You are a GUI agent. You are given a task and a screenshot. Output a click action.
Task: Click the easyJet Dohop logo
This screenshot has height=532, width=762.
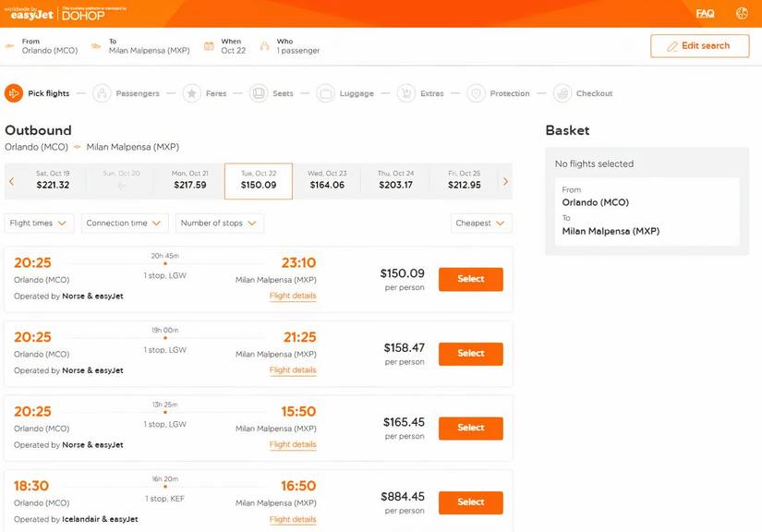click(66, 14)
